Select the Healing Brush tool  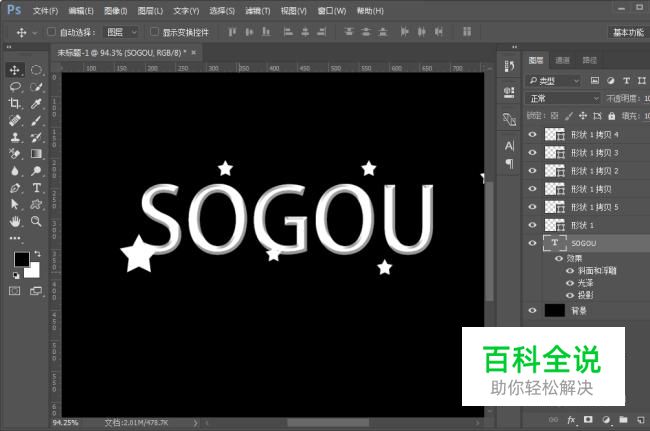point(15,120)
